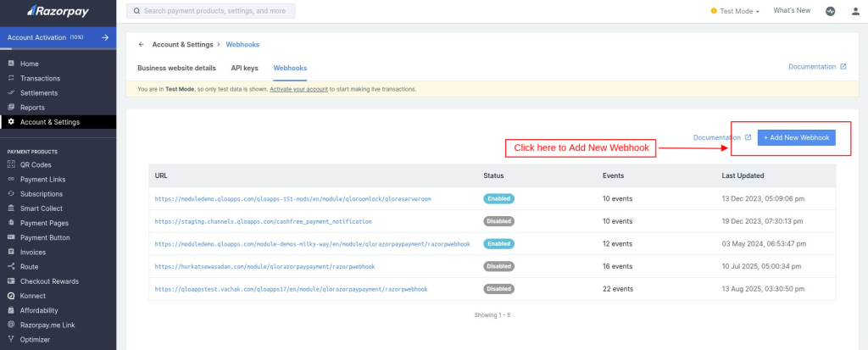Open Account Activation arrow
This screenshot has height=350, width=868.
click(105, 37)
